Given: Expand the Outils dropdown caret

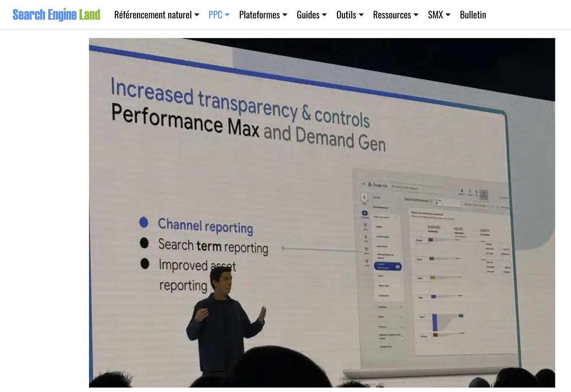Looking at the screenshot, I should [361, 15].
